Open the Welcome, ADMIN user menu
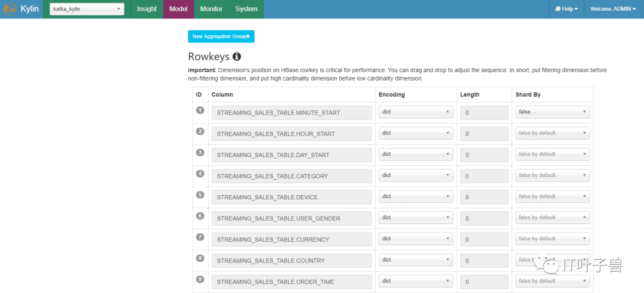This screenshot has height=293, width=644. [x=613, y=9]
